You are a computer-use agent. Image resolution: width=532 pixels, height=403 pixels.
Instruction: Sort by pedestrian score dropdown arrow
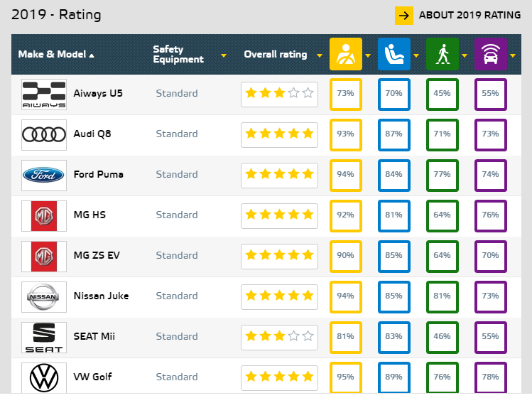pyautogui.click(x=465, y=55)
